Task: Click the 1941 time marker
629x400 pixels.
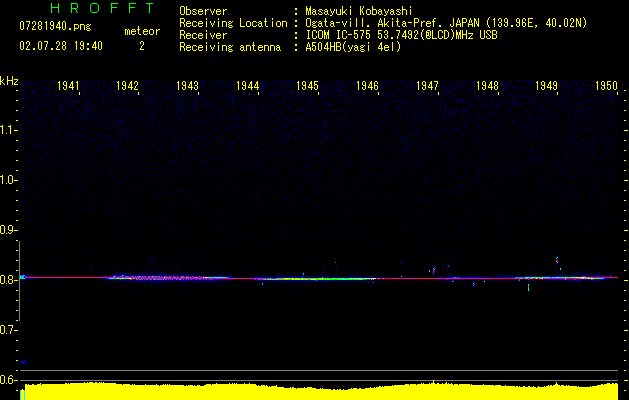Action: pyautogui.click(x=68, y=85)
